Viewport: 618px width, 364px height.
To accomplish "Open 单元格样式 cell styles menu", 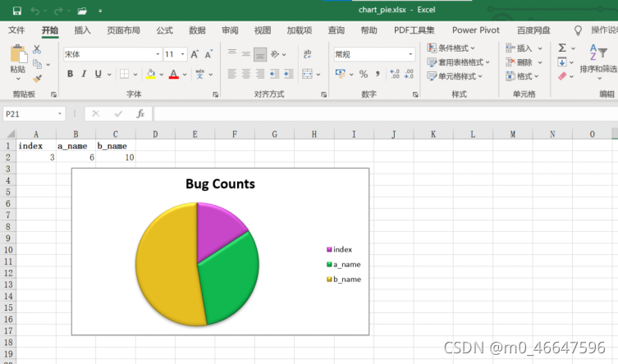I will 455,76.
